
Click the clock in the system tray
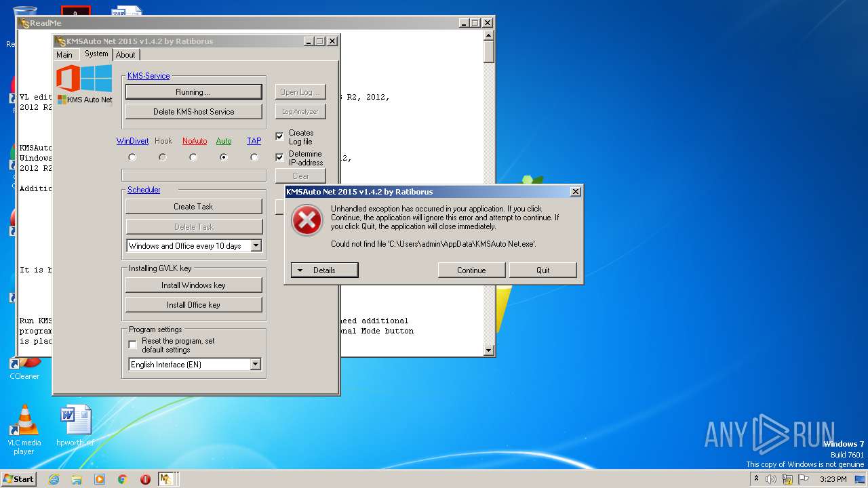click(833, 479)
